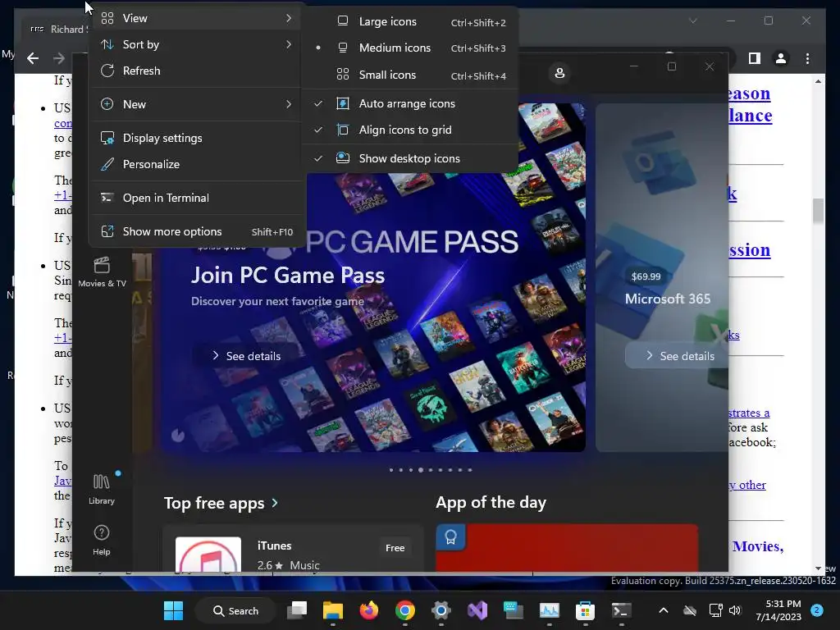Open Settings gear on the taskbar
The image size is (840, 630).
441,610
